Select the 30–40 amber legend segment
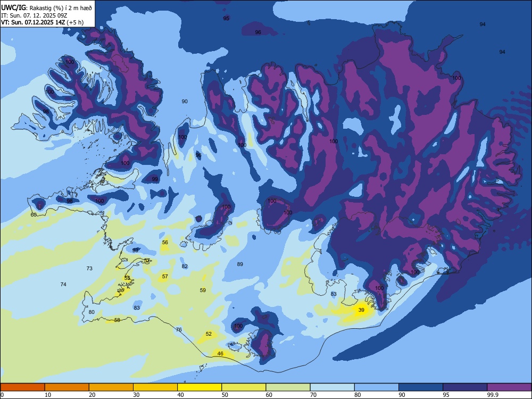 coord(155,387)
